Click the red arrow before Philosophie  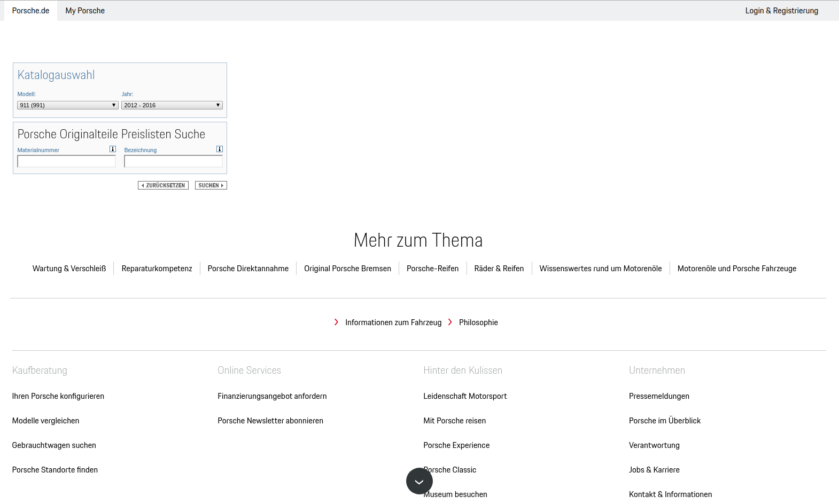[x=450, y=322]
